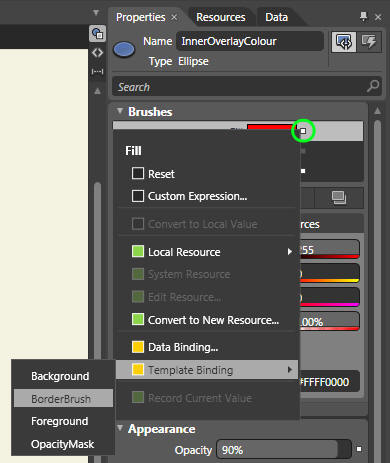
Task: Click the properties scroll-up arrow
Action: [377, 111]
